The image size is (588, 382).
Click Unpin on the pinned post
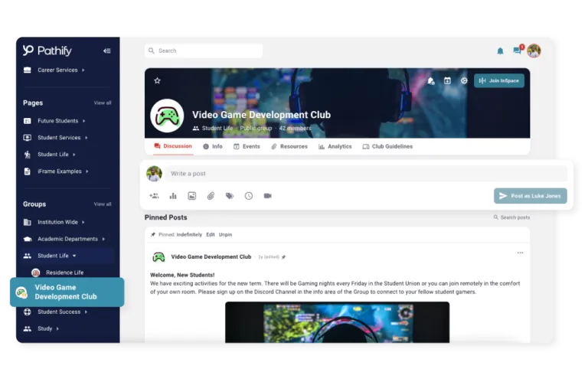[225, 234]
